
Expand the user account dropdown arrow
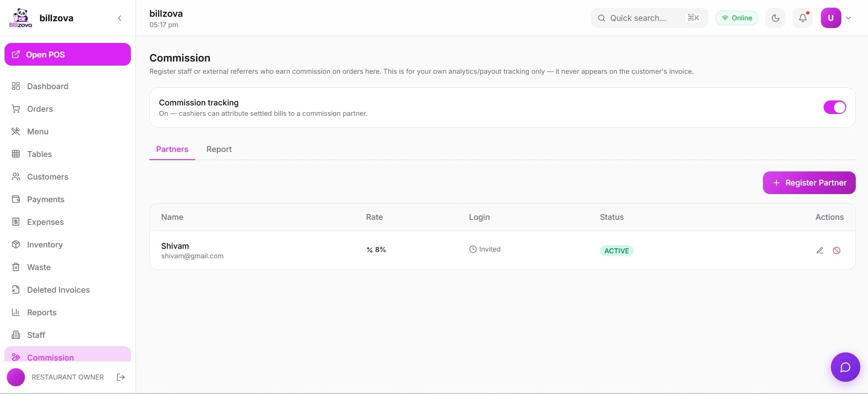click(849, 18)
